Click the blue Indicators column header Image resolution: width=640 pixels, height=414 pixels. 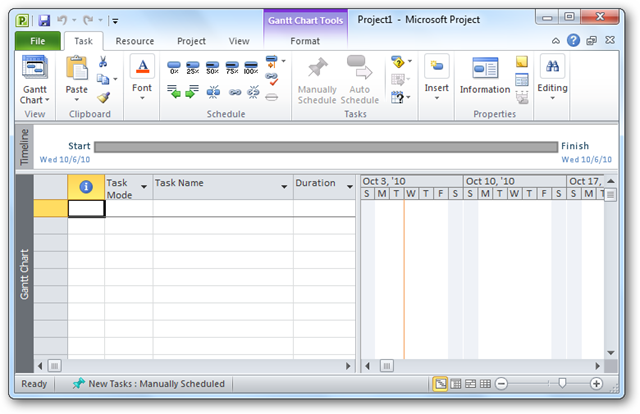coord(86,187)
